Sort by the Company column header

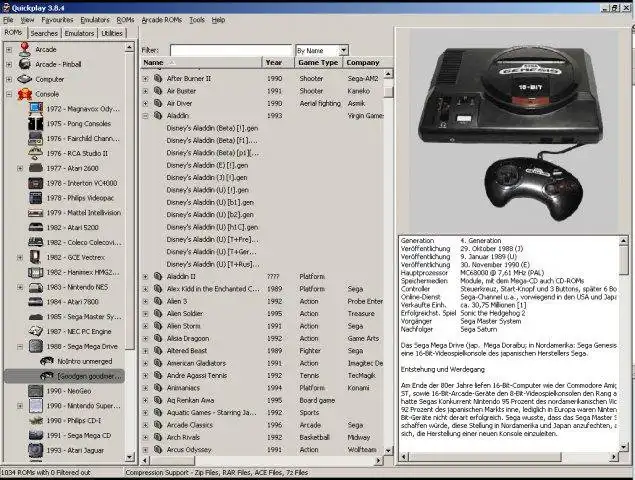point(368,62)
